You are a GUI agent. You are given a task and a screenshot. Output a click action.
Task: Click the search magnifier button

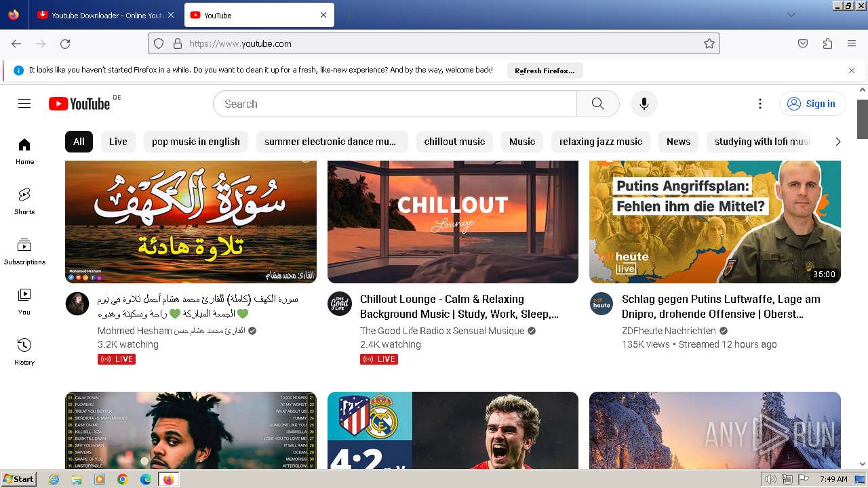[x=597, y=104]
